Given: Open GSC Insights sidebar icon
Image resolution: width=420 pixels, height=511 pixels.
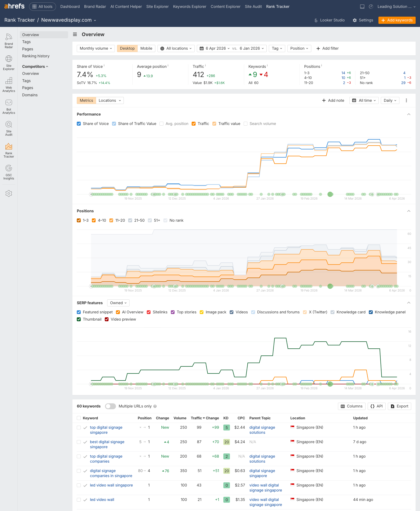Looking at the screenshot, I should [x=9, y=172].
